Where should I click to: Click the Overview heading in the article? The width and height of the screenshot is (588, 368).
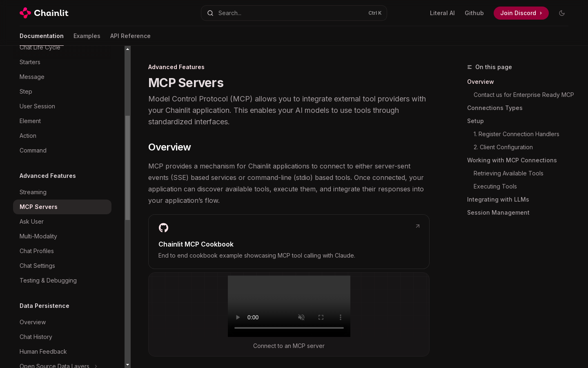pos(169,147)
